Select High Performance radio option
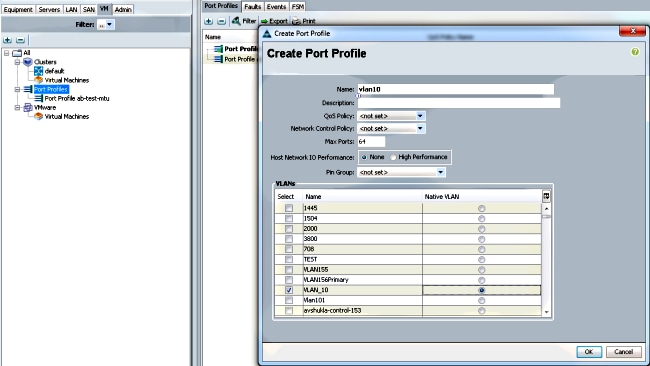The image size is (650, 366). 393,157
